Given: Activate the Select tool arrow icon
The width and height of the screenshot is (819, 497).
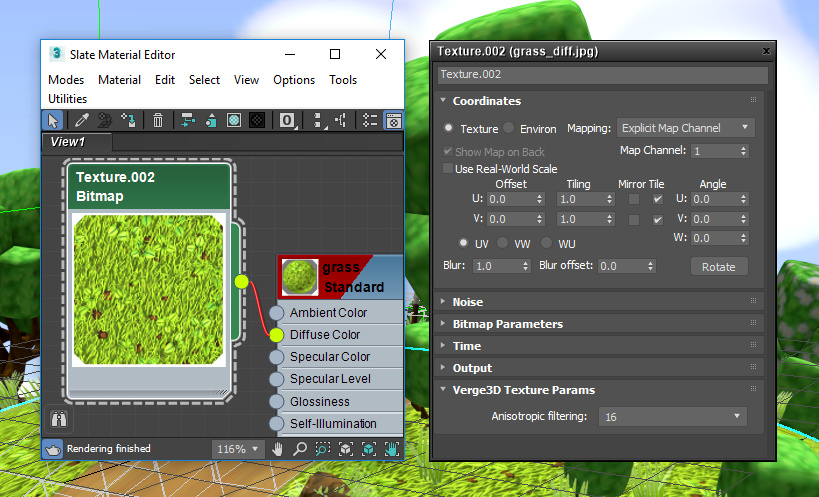Looking at the screenshot, I should 53,121.
